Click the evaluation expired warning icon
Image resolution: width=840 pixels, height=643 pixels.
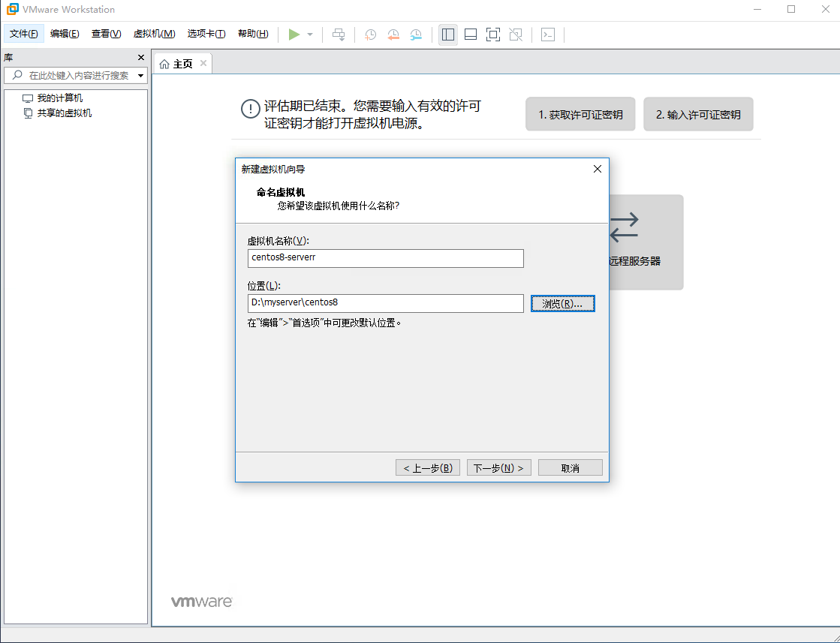(250, 109)
